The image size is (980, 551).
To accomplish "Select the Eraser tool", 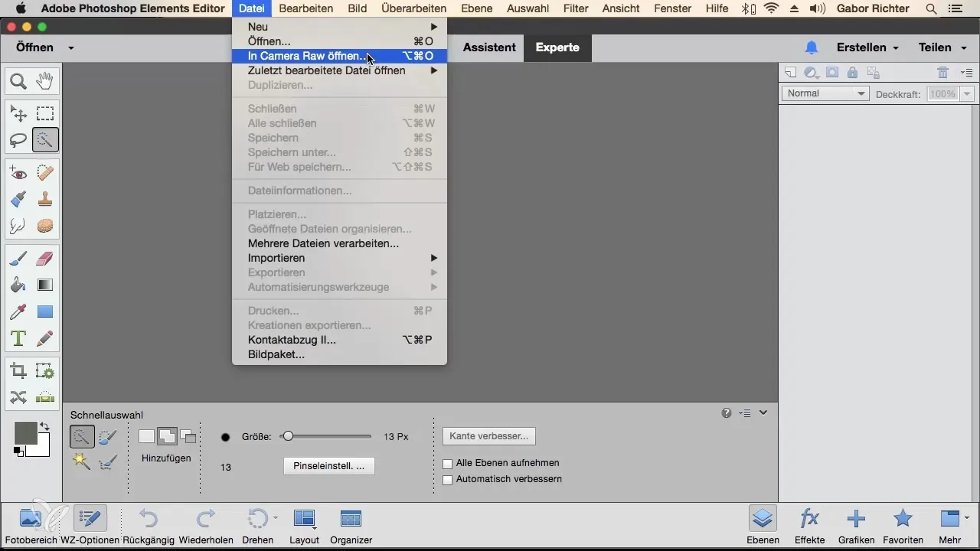I will 45,259.
